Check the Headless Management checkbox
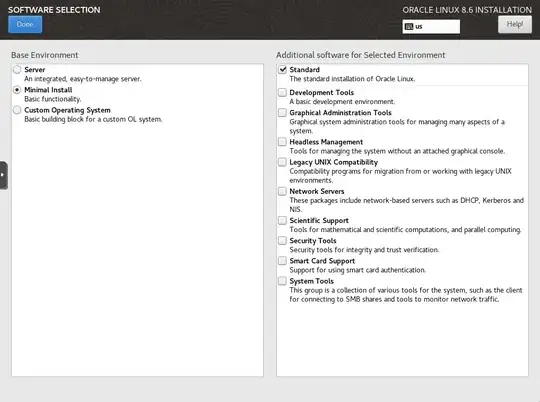 coord(282,142)
